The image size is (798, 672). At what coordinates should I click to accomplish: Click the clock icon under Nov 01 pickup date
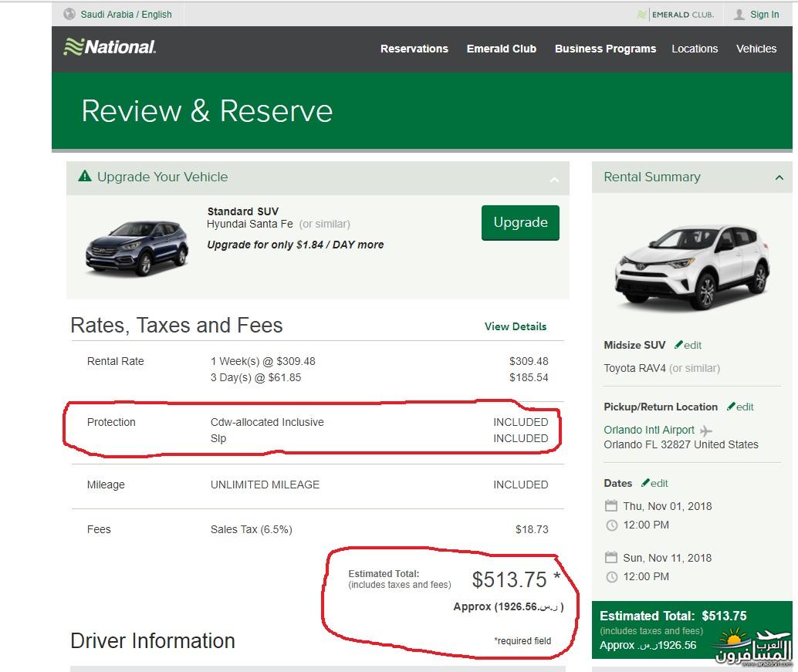[611, 525]
